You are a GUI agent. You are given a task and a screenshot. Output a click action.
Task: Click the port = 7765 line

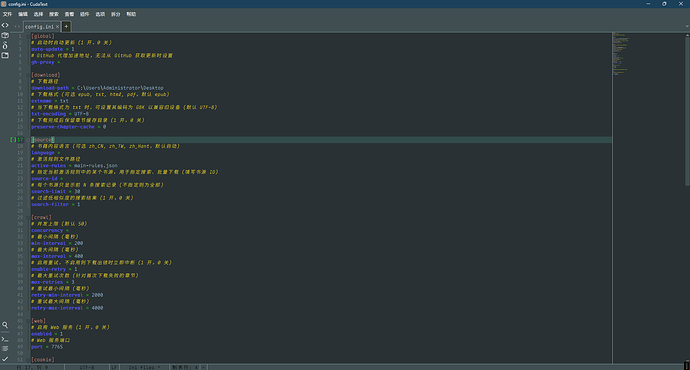[x=47, y=347]
